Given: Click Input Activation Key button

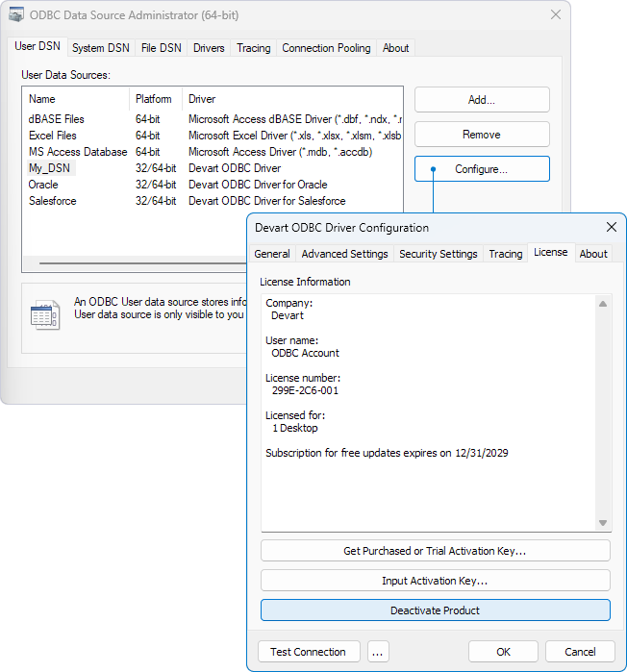Looking at the screenshot, I should click(435, 581).
